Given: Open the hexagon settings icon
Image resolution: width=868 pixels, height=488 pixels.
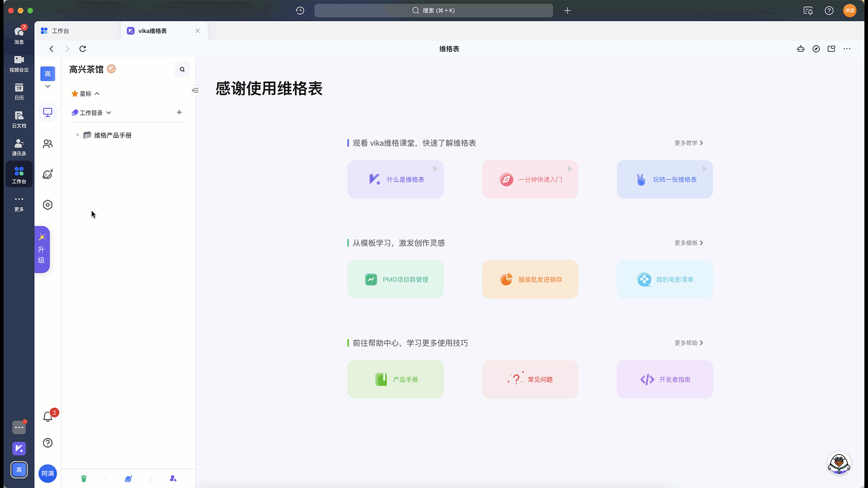Looking at the screenshot, I should tap(47, 205).
